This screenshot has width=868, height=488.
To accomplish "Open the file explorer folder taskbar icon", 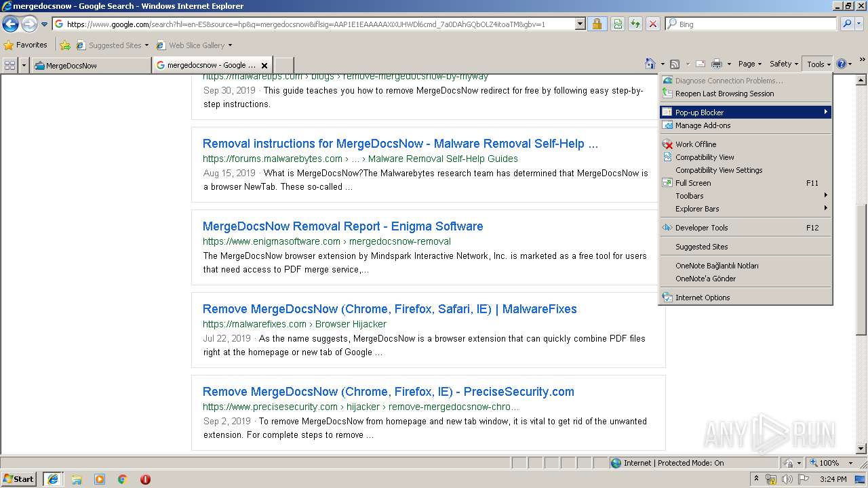I will tap(77, 479).
